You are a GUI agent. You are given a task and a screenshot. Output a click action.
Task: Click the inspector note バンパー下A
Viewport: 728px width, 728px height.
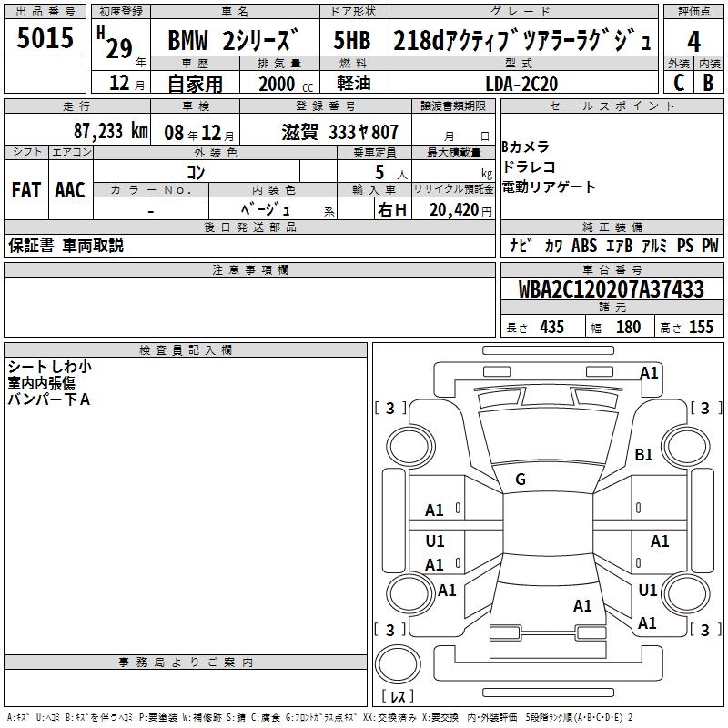coord(49,399)
